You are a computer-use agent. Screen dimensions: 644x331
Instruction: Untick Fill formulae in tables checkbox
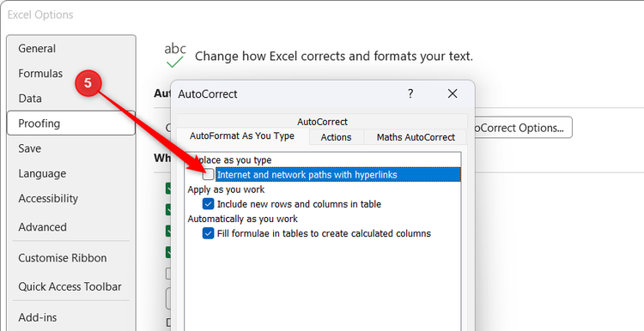[209, 233]
